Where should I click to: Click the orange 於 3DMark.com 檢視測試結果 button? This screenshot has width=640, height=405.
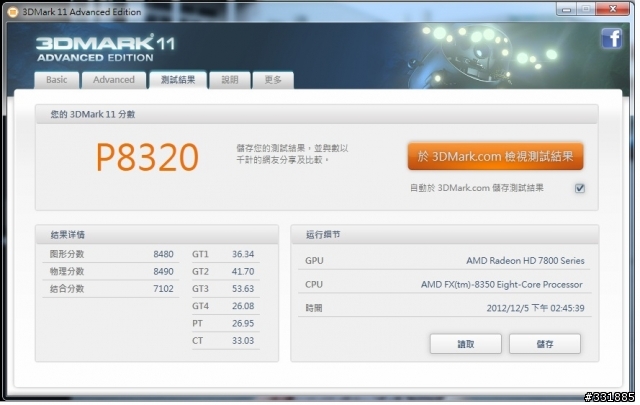[495, 156]
